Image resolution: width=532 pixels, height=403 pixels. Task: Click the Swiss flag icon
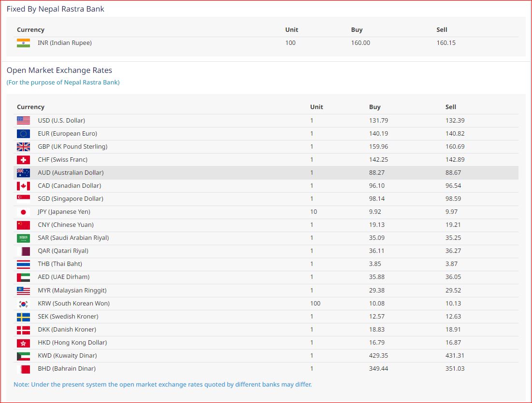[x=23, y=160]
